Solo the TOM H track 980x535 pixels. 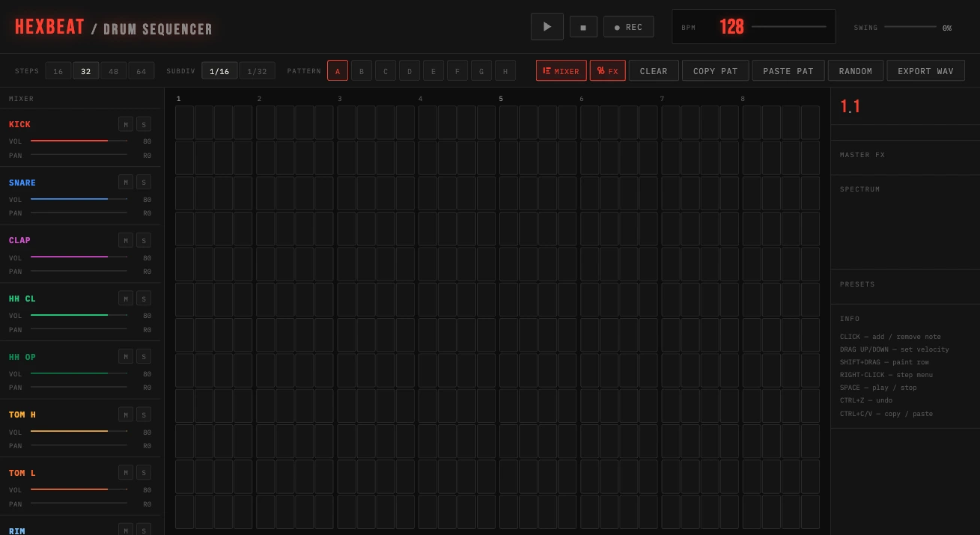tap(144, 415)
